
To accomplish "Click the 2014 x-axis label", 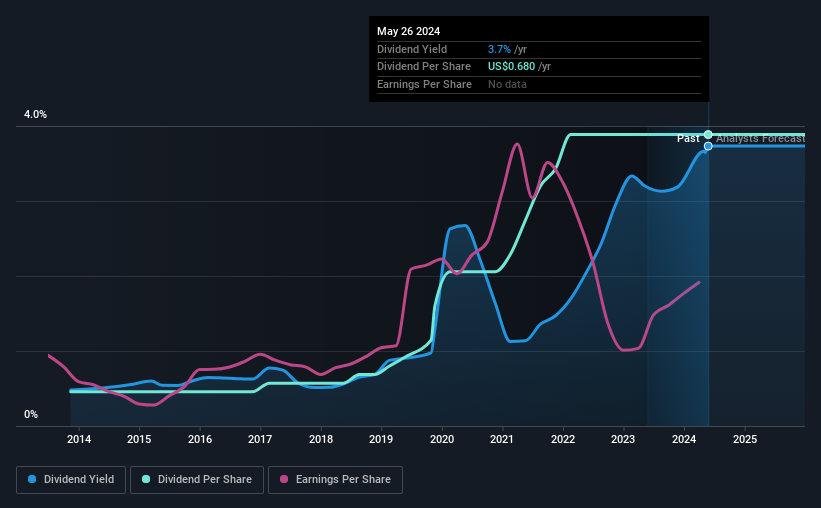I will pos(79,439).
